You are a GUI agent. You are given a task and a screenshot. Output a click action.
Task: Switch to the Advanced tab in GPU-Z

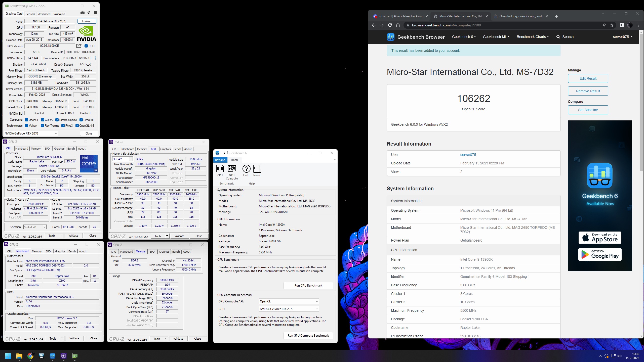point(44,14)
